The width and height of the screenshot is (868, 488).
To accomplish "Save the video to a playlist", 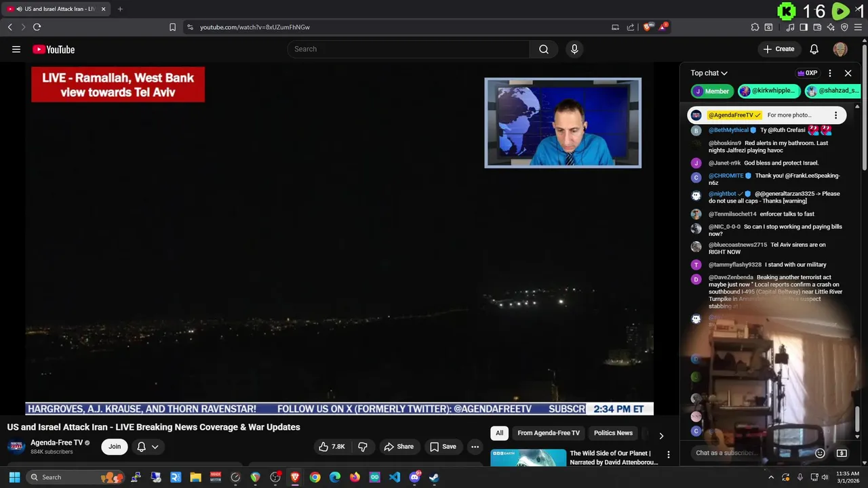I will 443,447.
